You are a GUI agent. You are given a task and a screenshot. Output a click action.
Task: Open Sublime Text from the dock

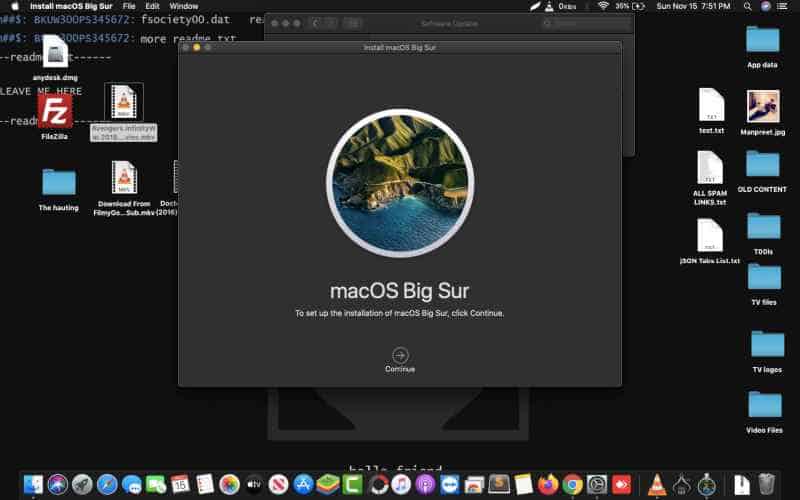click(499, 484)
